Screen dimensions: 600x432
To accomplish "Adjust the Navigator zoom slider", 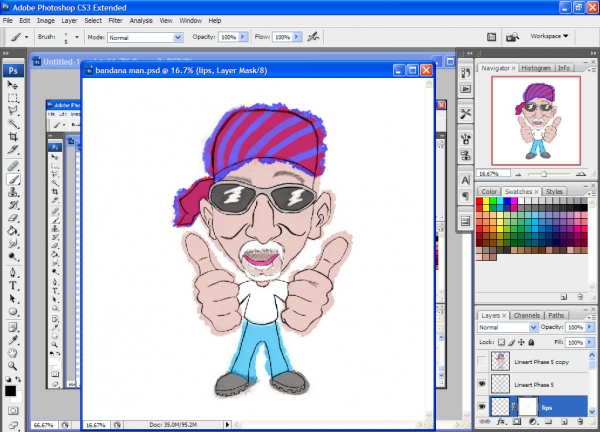I will [544, 174].
